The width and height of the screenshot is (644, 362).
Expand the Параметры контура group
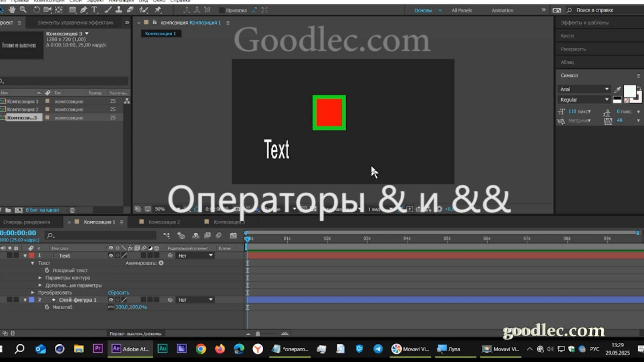tap(39, 278)
